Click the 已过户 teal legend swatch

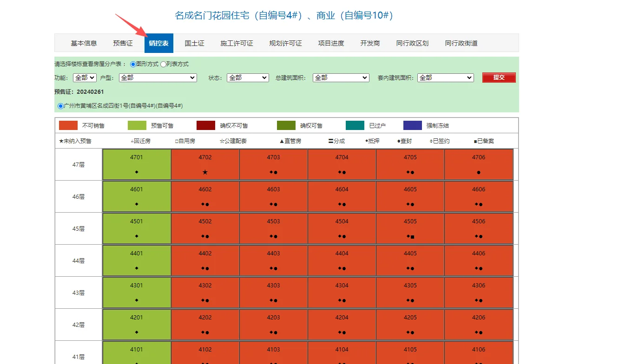pyautogui.click(x=355, y=125)
